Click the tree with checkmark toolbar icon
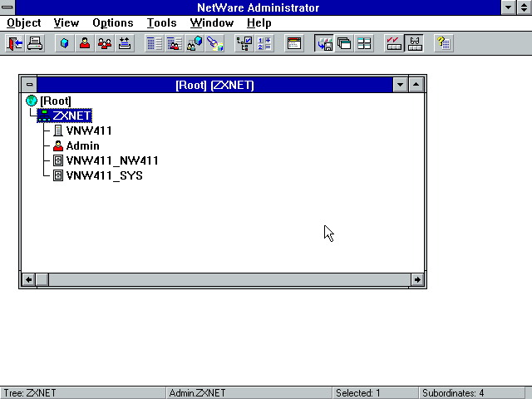 click(x=244, y=43)
